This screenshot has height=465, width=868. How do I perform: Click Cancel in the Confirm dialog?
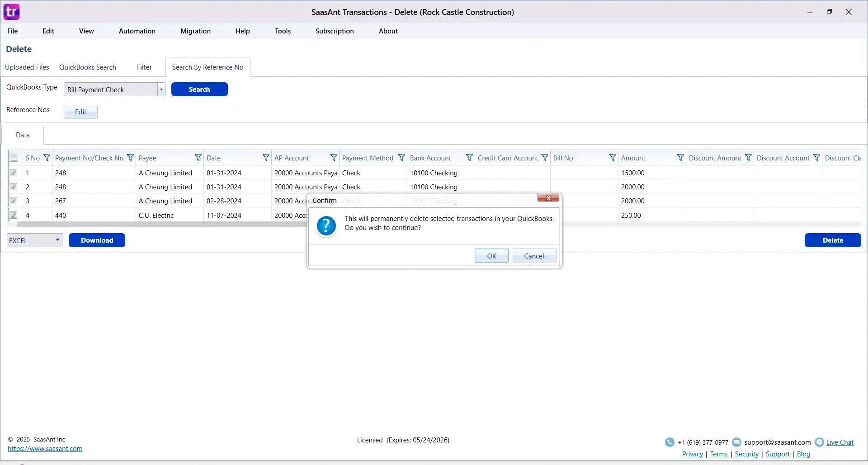coord(534,256)
